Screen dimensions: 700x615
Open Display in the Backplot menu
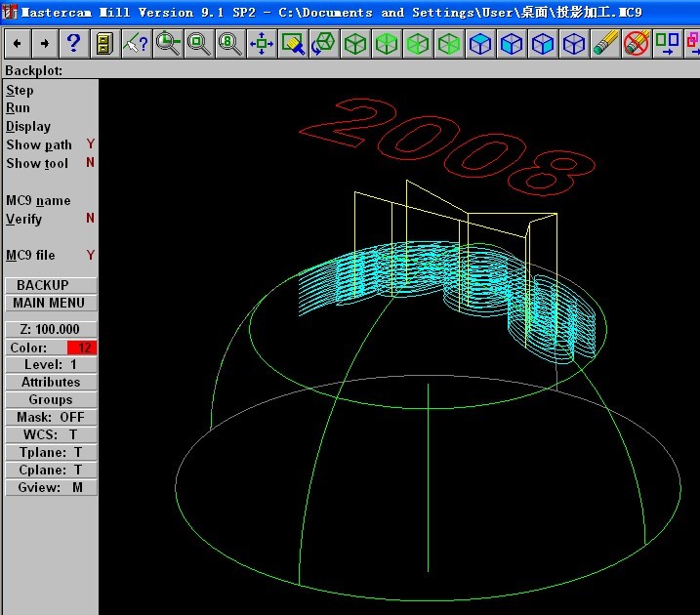[x=28, y=126]
